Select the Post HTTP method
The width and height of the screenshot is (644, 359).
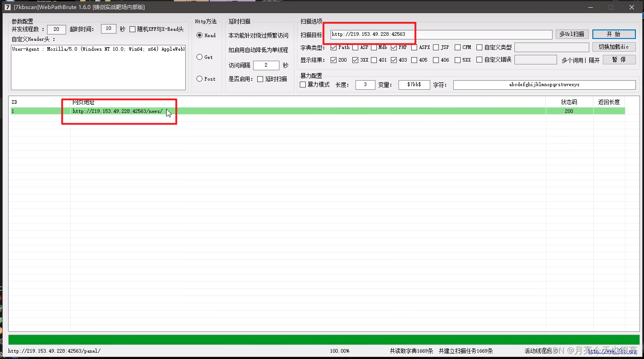[199, 79]
